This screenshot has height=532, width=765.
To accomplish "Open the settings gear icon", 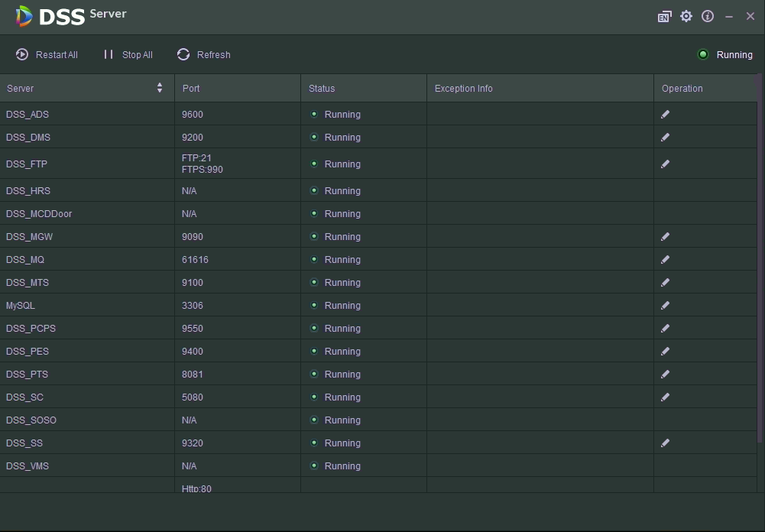I will pos(686,16).
